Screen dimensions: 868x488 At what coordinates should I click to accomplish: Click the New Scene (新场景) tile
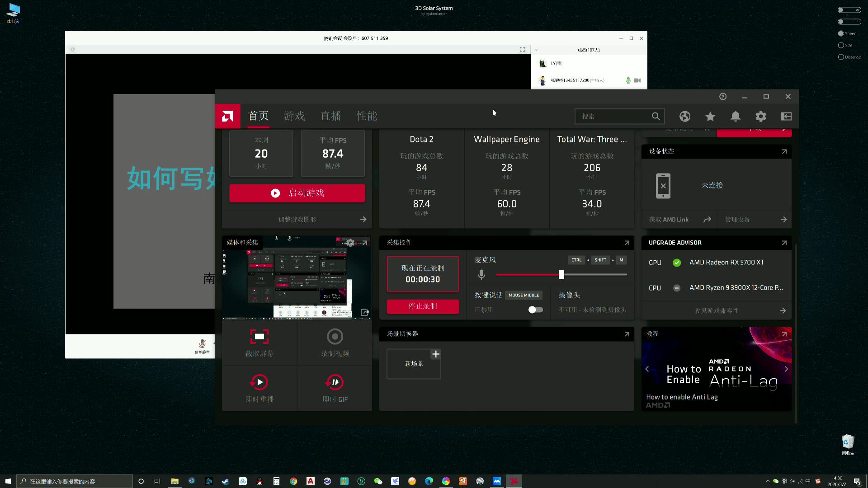pos(414,364)
